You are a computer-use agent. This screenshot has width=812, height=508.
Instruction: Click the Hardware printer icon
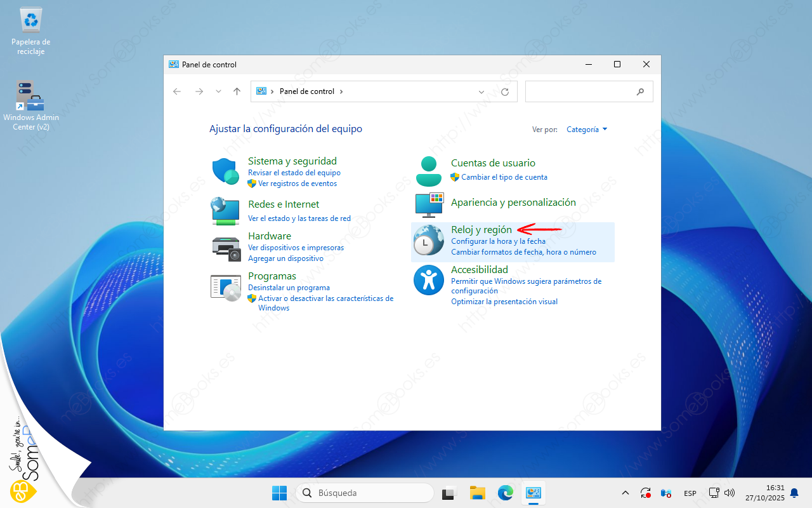(x=225, y=248)
